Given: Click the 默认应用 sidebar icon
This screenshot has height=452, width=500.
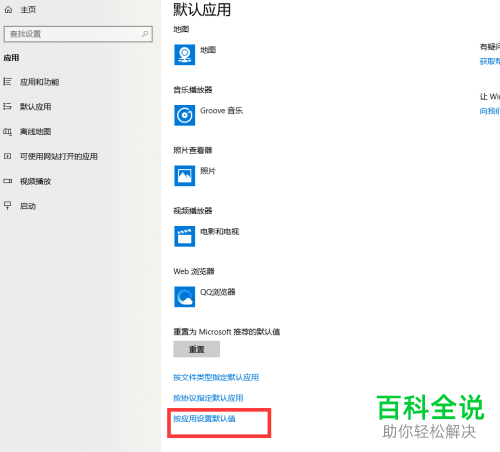Looking at the screenshot, I should [8, 106].
